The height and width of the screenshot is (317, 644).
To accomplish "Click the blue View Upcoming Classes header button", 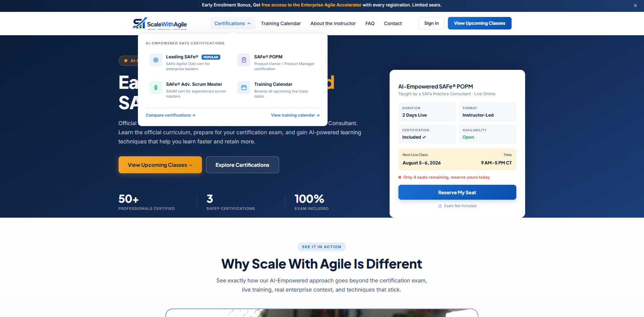I will (x=479, y=23).
